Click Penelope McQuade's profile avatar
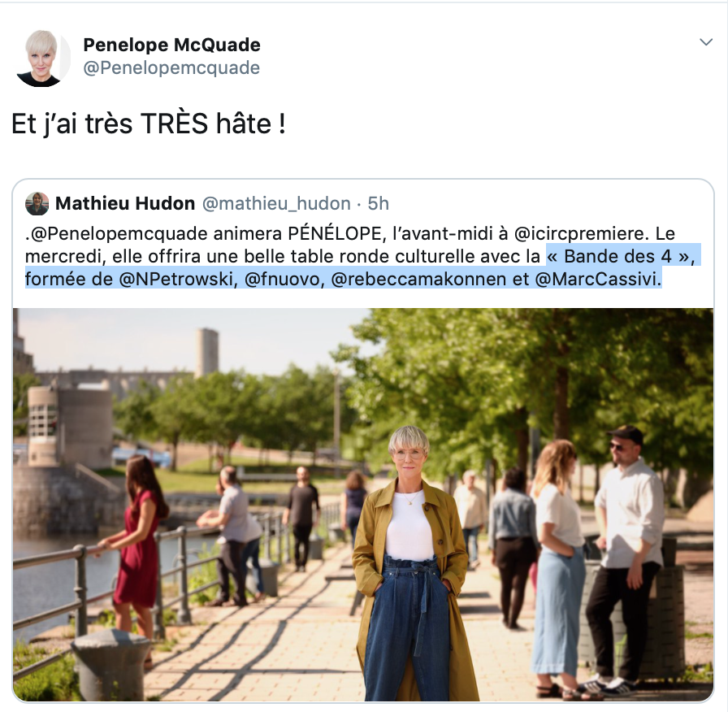This screenshot has height=712, width=728. pyautogui.click(x=43, y=59)
